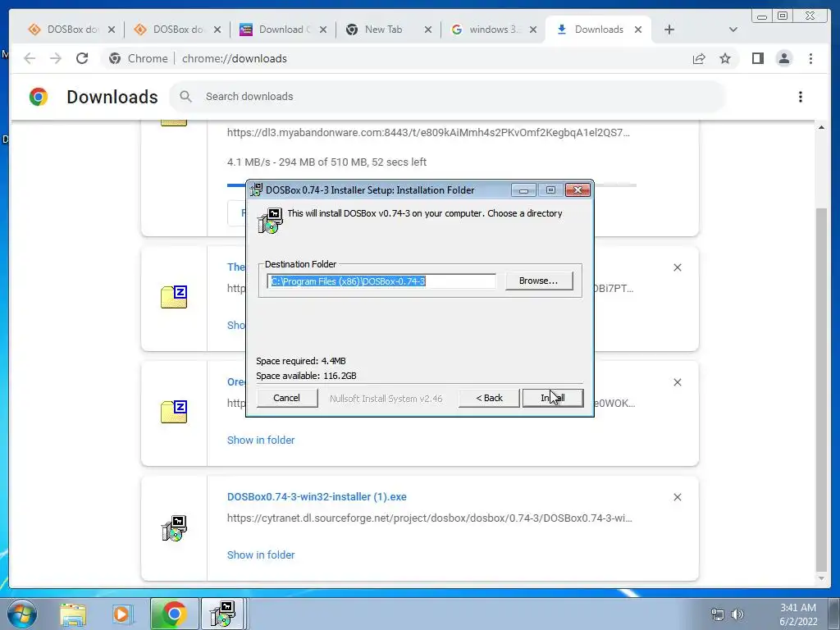Open Windows Media Player from taskbar

[123, 614]
